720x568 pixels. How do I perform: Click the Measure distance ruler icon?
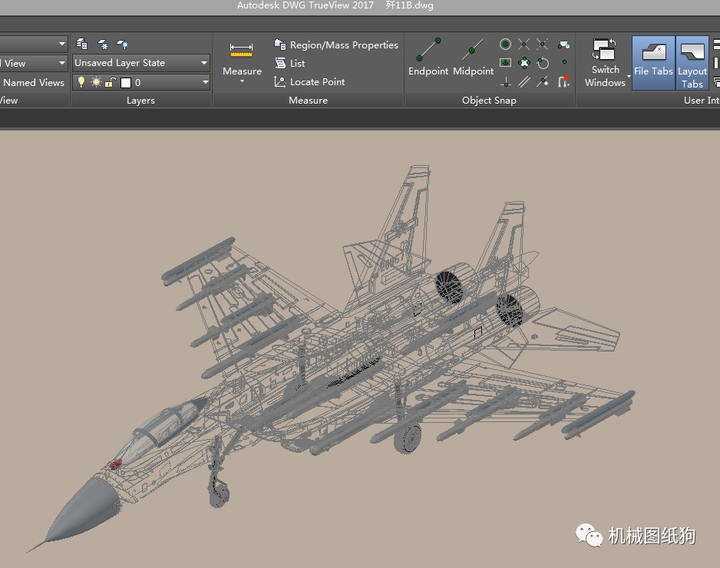[x=241, y=49]
